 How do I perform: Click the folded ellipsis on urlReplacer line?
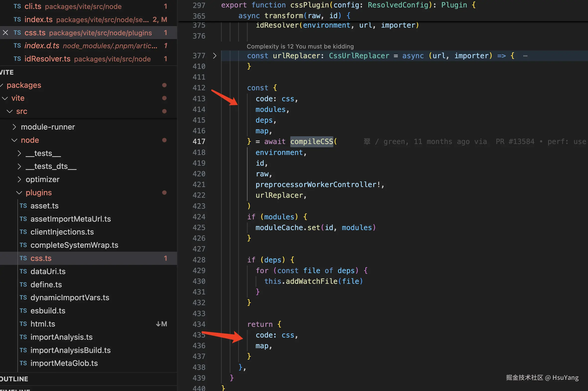(x=525, y=56)
